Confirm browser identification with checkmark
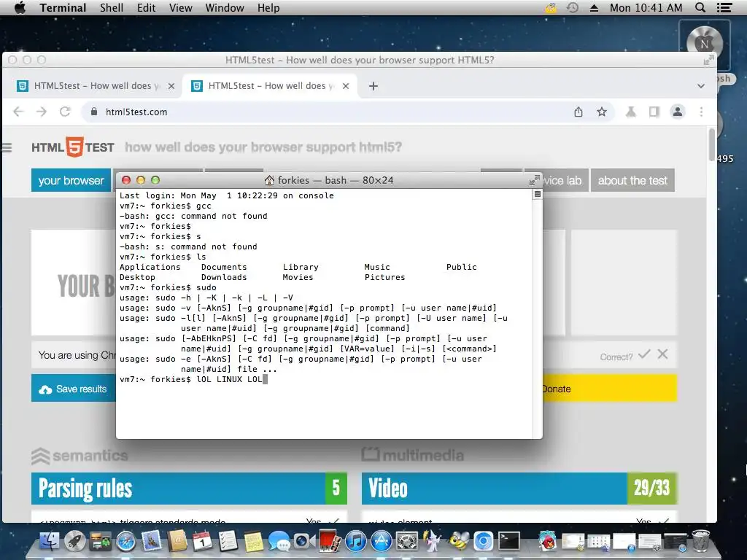The image size is (747, 560). [x=644, y=354]
